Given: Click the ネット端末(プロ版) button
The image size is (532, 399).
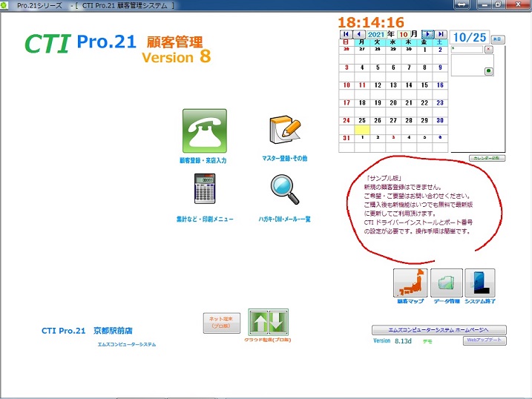Looking at the screenshot, I should click(222, 323).
